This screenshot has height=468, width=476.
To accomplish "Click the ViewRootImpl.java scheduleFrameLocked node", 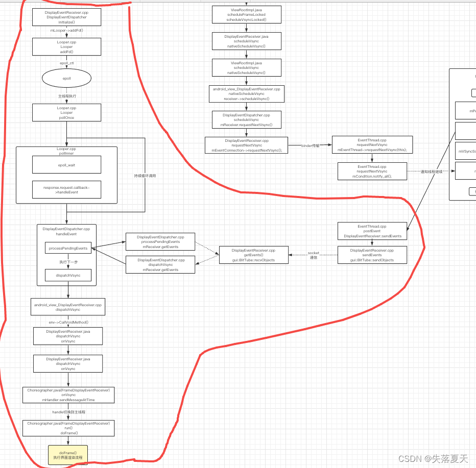I will pos(246,14).
